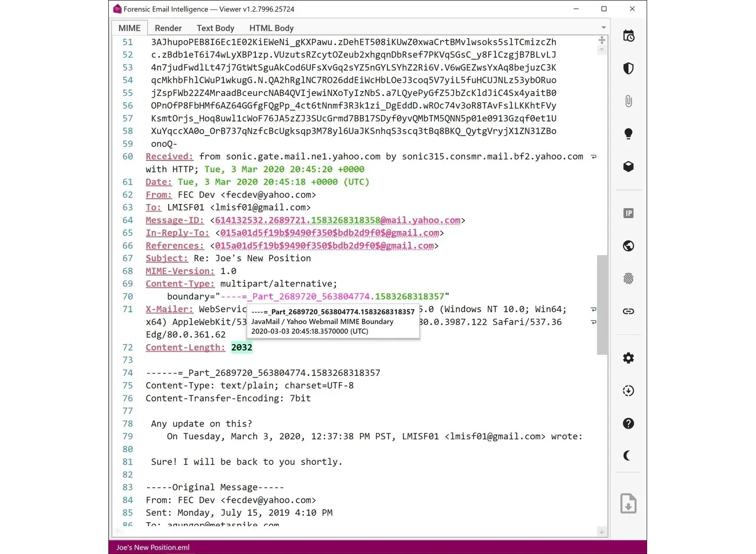Open the IP addresses icon
Image resolution: width=756 pixels, height=554 pixels.
point(628,213)
